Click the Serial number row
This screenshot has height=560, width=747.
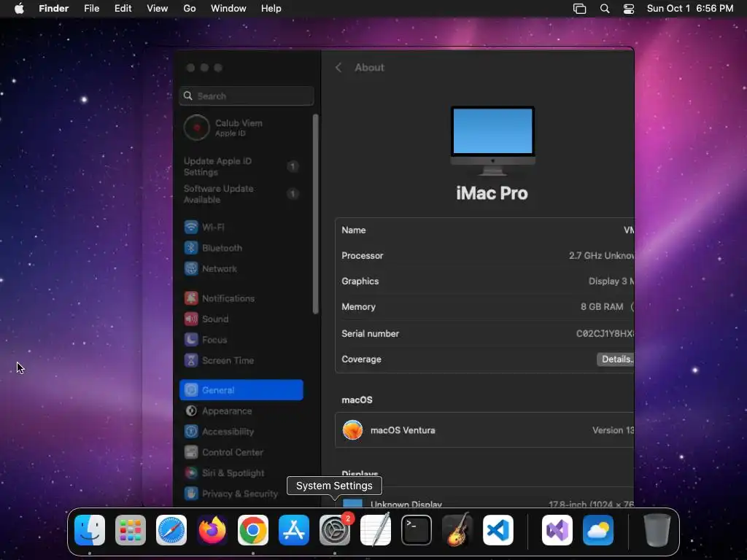[x=484, y=333]
